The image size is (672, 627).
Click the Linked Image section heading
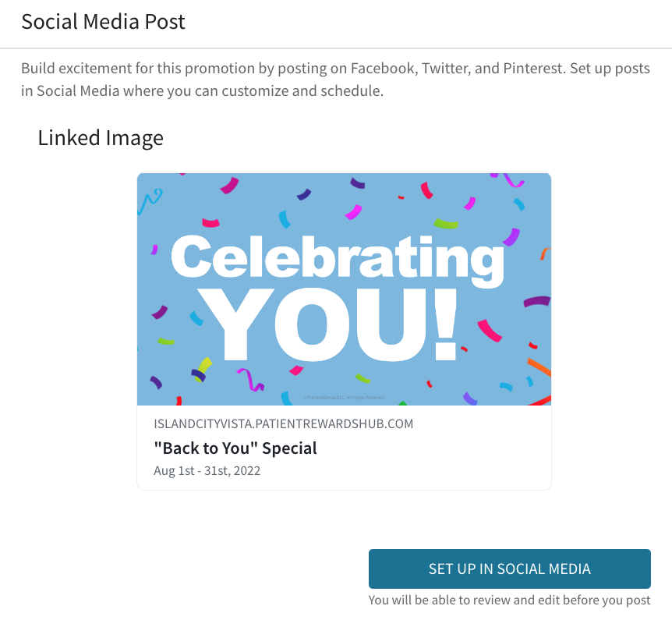pos(101,138)
